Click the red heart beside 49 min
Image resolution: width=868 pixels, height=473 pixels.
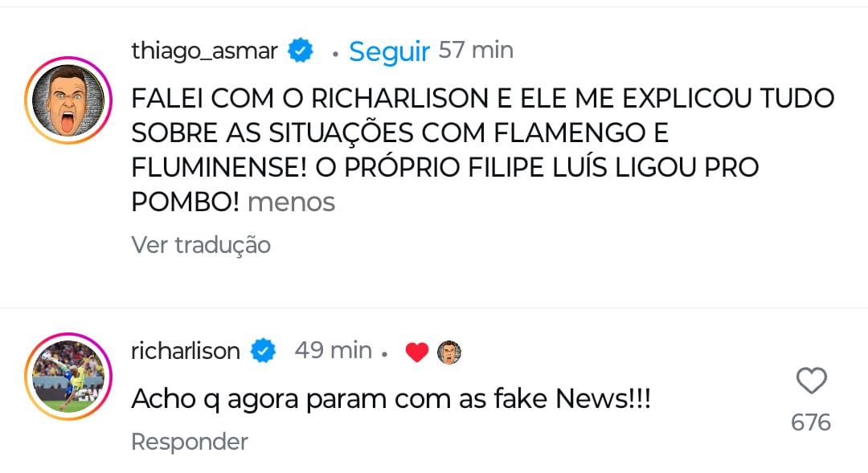[416, 352]
